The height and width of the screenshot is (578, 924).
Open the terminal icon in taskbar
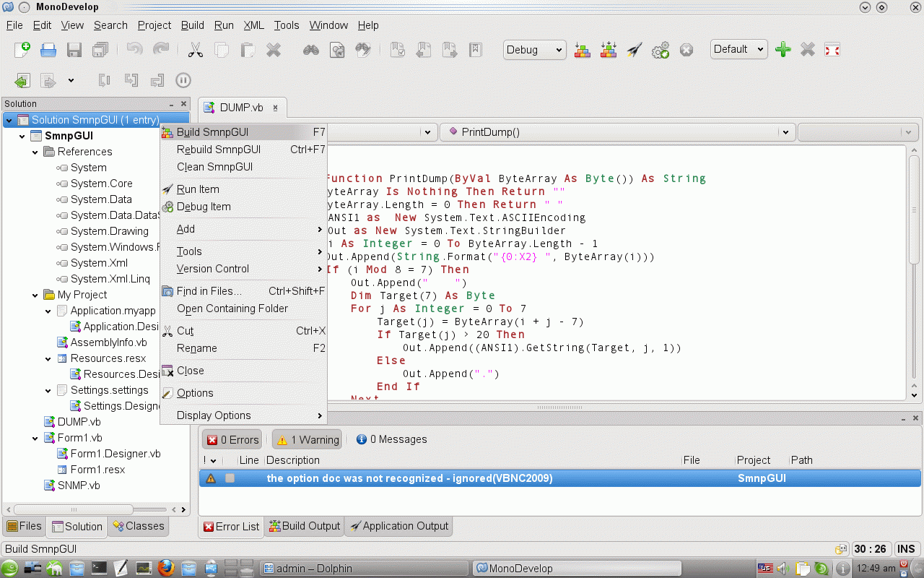99,568
